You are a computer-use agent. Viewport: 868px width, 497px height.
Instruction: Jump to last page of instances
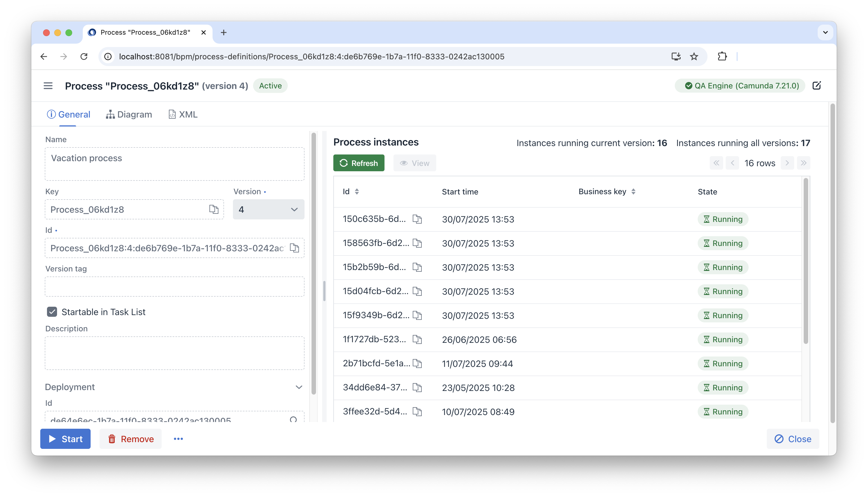803,163
